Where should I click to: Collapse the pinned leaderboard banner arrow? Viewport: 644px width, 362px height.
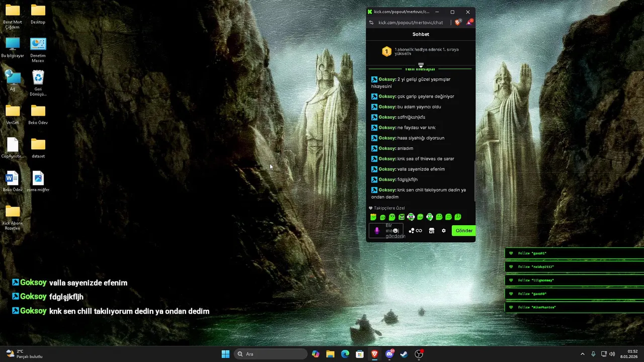(421, 65)
